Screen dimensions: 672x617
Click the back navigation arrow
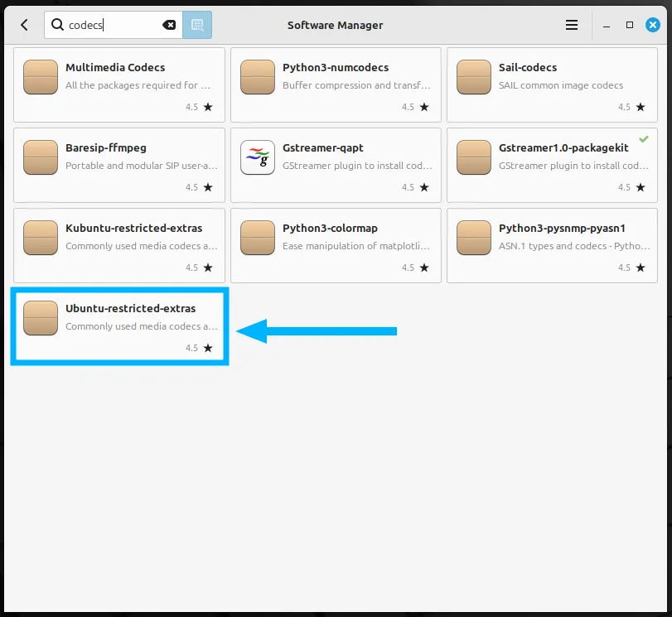(x=23, y=24)
